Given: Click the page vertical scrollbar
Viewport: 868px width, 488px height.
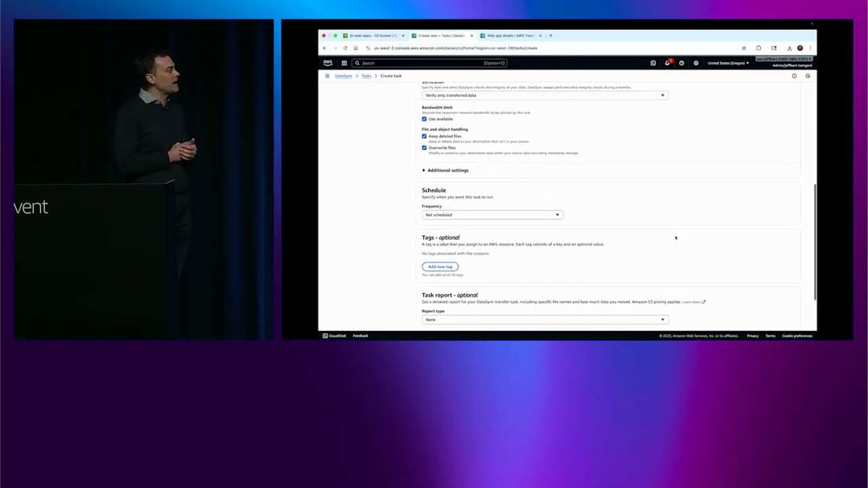Looking at the screenshot, I should [814, 242].
